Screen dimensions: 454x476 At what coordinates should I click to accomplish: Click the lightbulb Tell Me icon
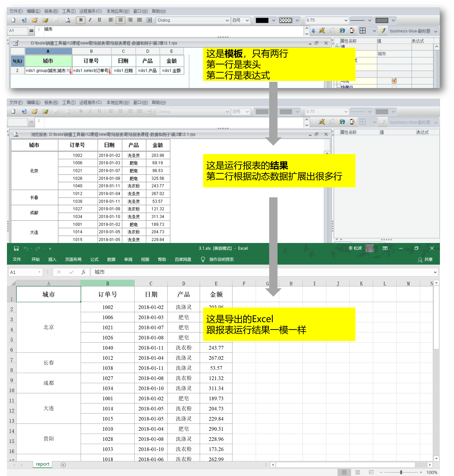(203, 259)
